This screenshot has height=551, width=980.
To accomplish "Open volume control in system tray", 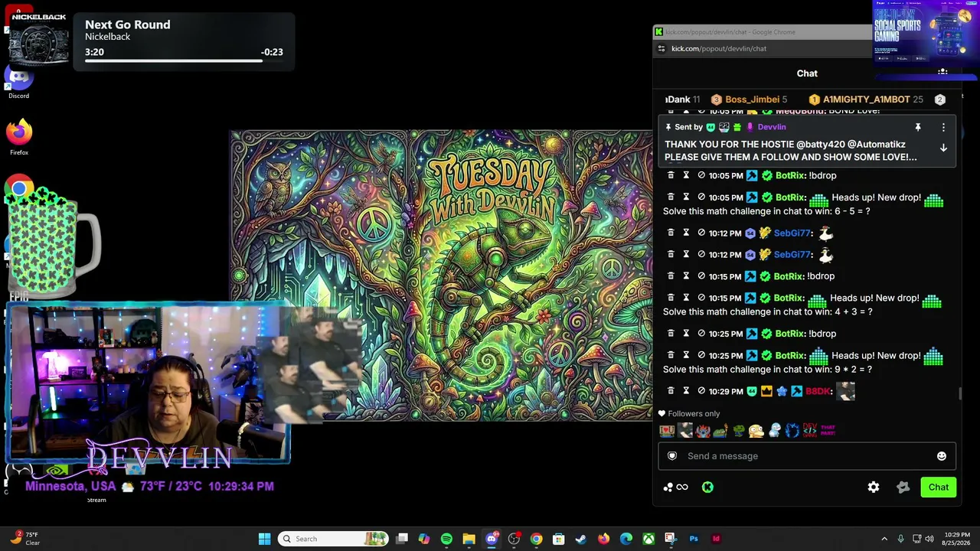I will [x=930, y=539].
